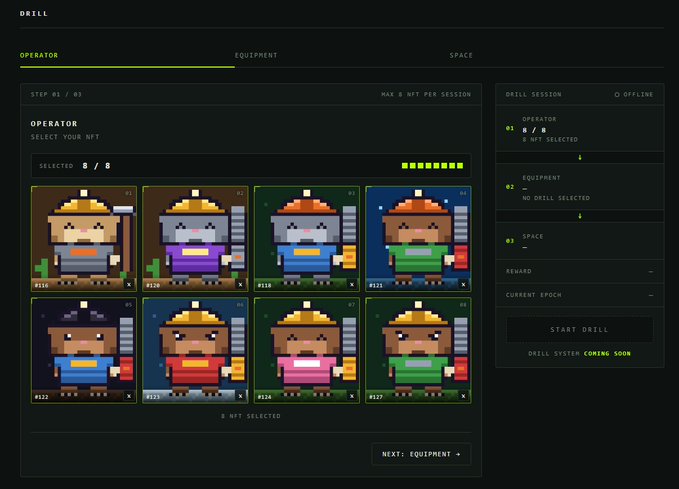679x489 pixels.
Task: Click the MAX 8 NFT PER SESSION text
Action: (426, 94)
